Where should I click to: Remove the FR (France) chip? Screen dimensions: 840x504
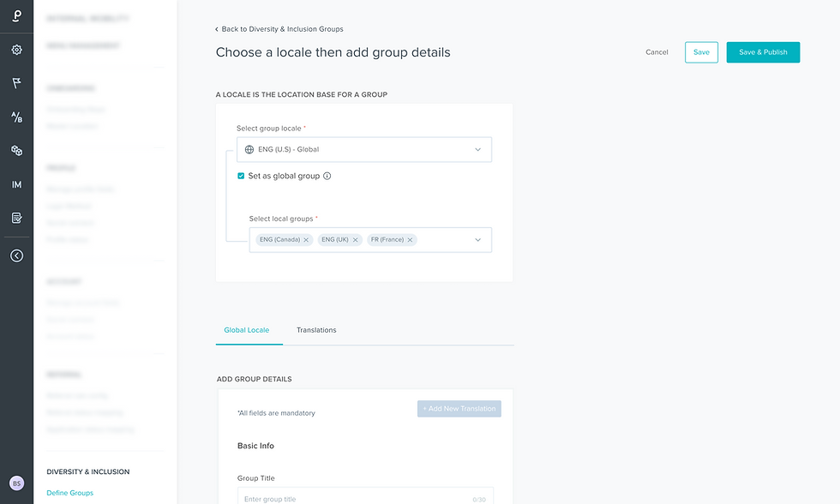click(x=411, y=240)
